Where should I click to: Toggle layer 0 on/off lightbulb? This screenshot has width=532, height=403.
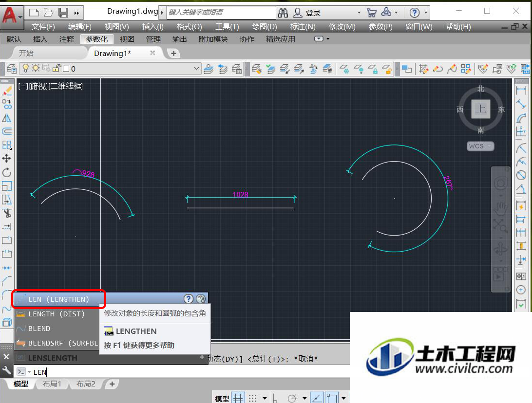tap(25, 68)
